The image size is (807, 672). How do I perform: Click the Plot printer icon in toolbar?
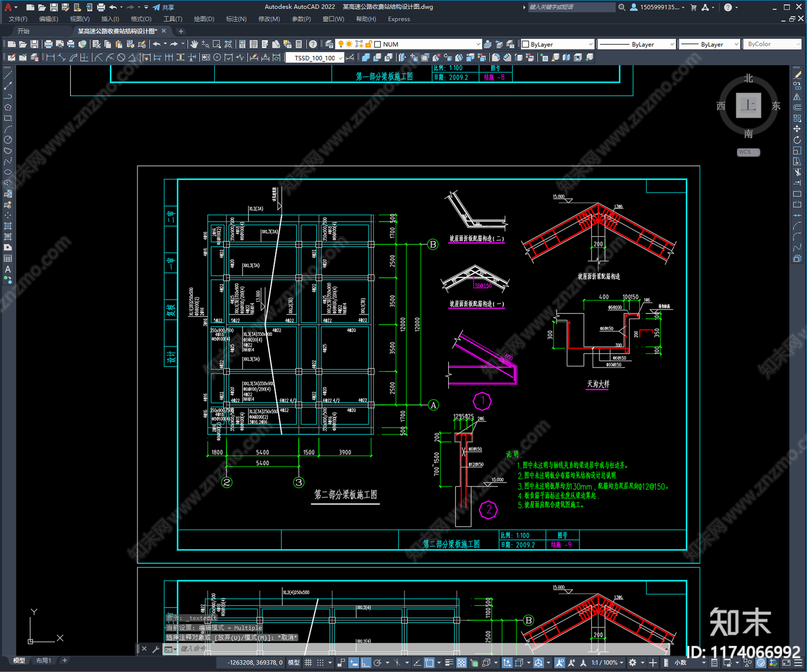point(48,44)
